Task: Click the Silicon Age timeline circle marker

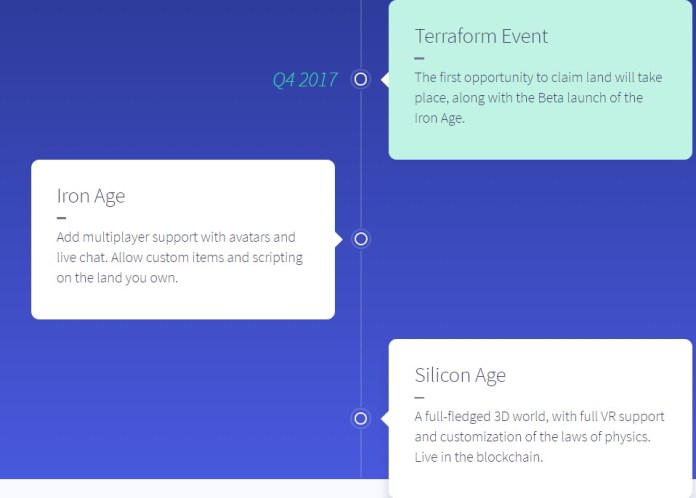Action: tap(360, 419)
